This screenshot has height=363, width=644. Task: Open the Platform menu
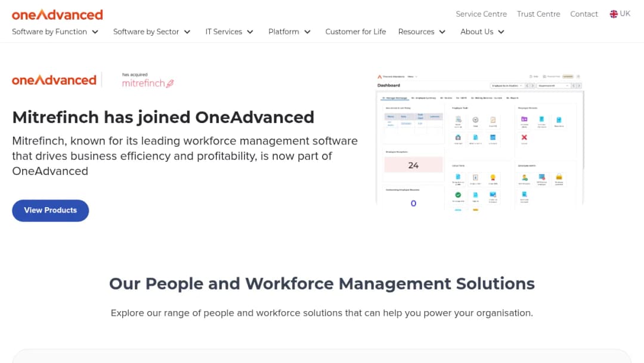283,32
